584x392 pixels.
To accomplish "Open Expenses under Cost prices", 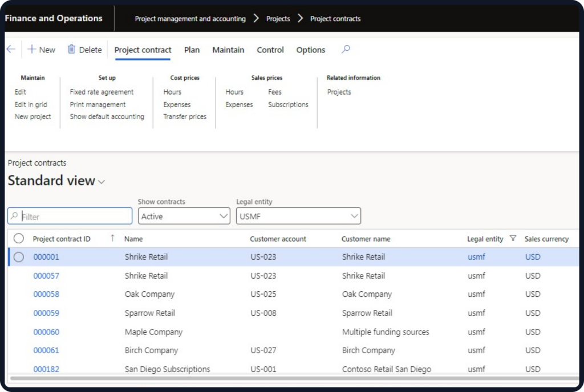I will (177, 104).
